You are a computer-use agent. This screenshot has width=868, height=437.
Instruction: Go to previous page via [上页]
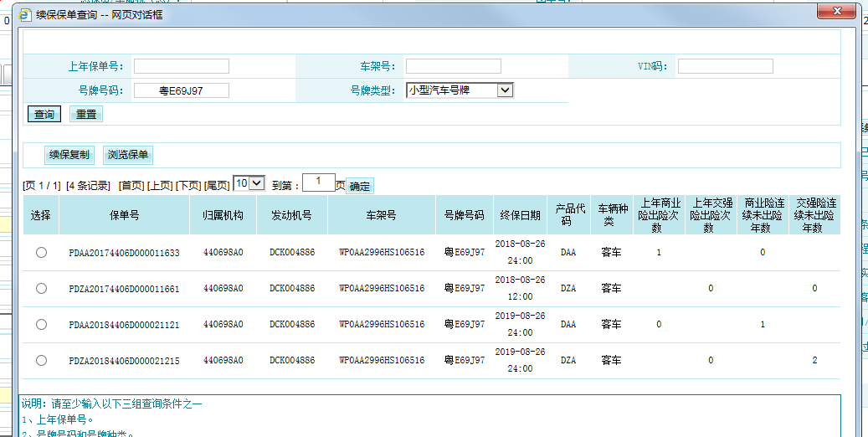[x=160, y=186]
